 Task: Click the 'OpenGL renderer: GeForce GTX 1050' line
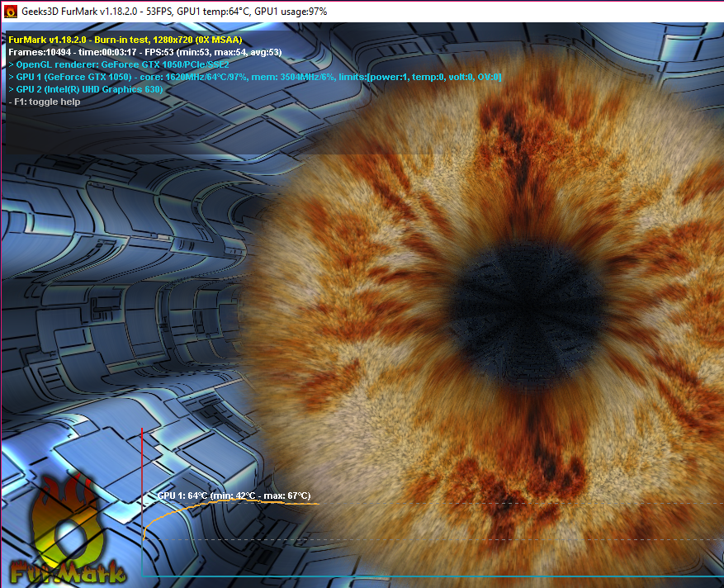pyautogui.click(x=119, y=64)
